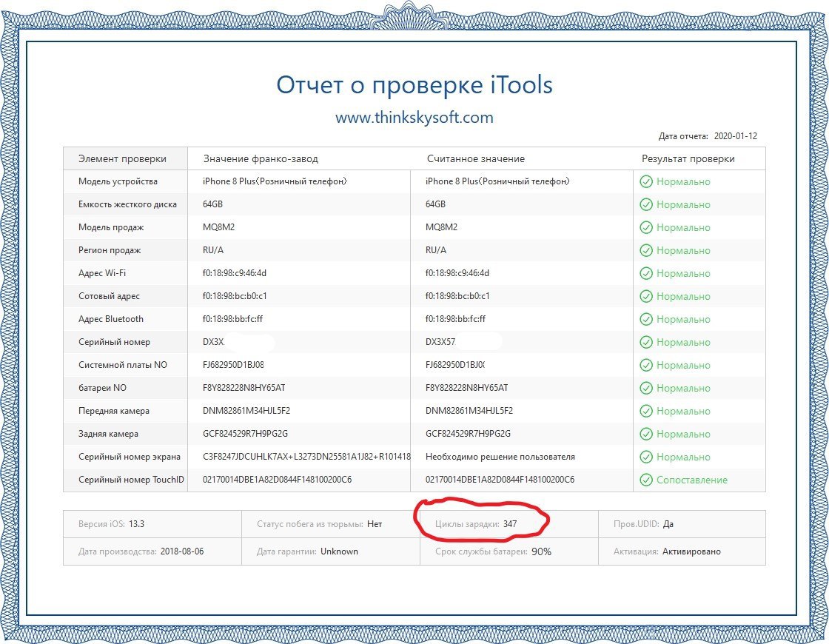Image resolution: width=829 pixels, height=644 pixels.
Task: Click the title Отчет о проверке iTools
Action: coord(414,85)
